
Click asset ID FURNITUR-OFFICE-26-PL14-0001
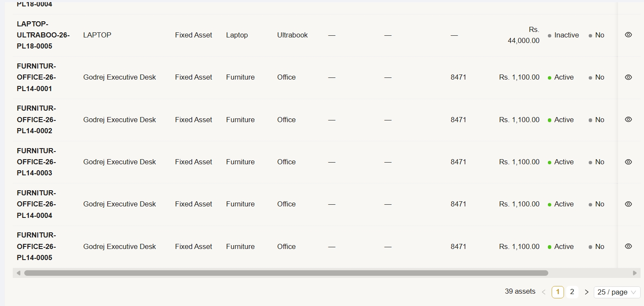(37, 77)
